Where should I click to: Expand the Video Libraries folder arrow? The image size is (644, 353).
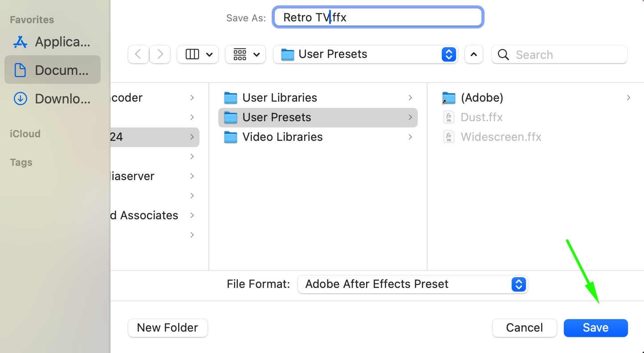pos(410,137)
